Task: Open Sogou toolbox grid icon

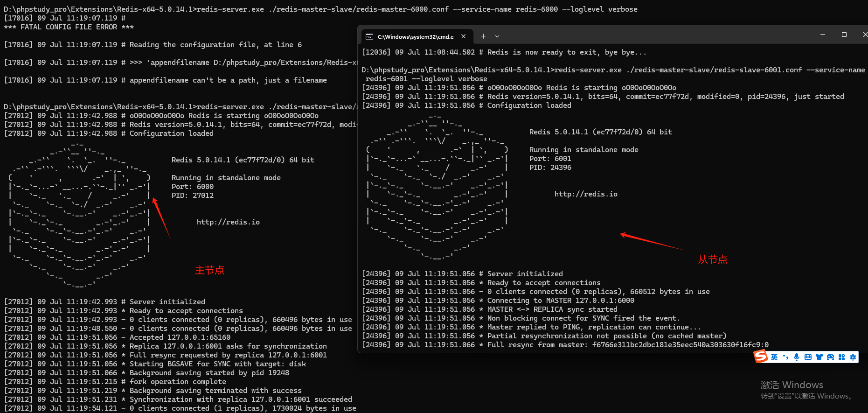Action: click(841, 357)
